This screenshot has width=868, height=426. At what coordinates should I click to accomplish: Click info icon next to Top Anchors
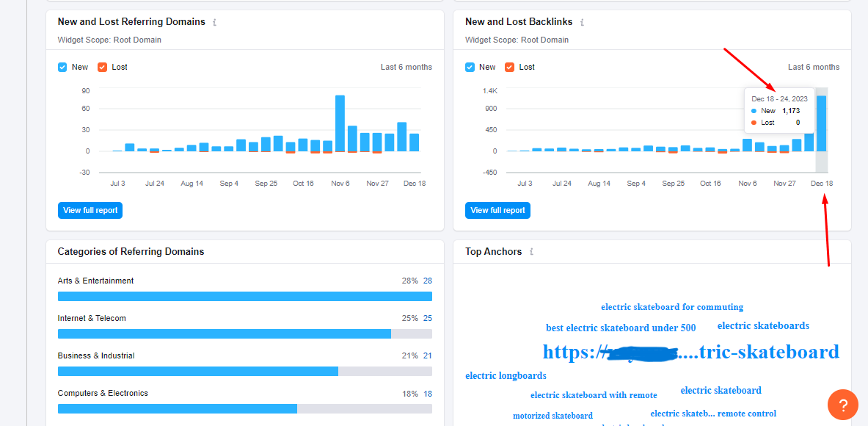531,252
